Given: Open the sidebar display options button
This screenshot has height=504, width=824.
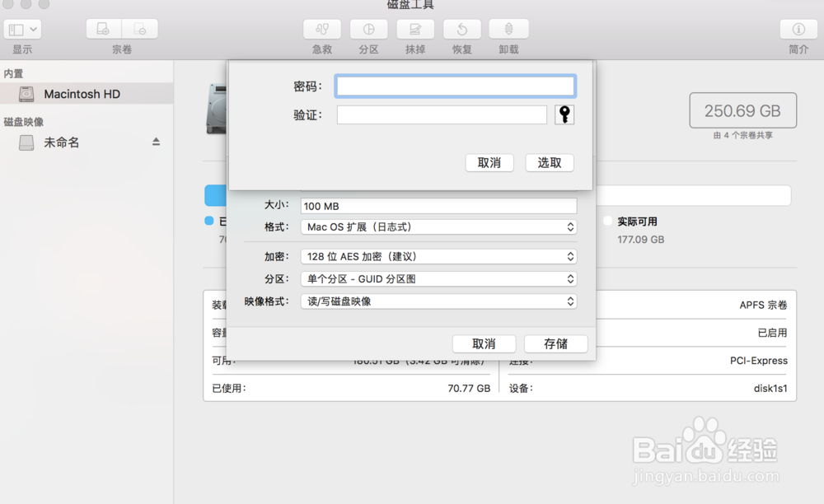Looking at the screenshot, I should click(22, 30).
